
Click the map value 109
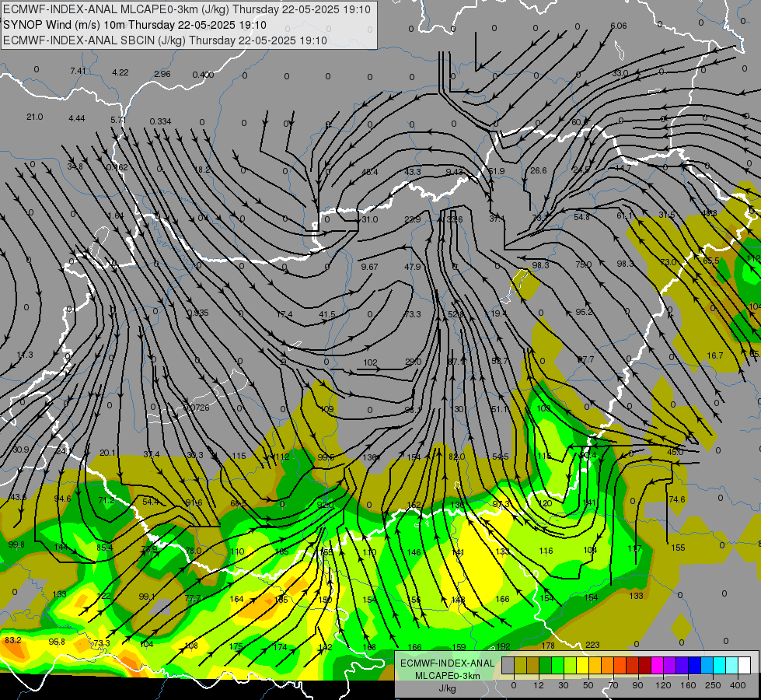327,410
